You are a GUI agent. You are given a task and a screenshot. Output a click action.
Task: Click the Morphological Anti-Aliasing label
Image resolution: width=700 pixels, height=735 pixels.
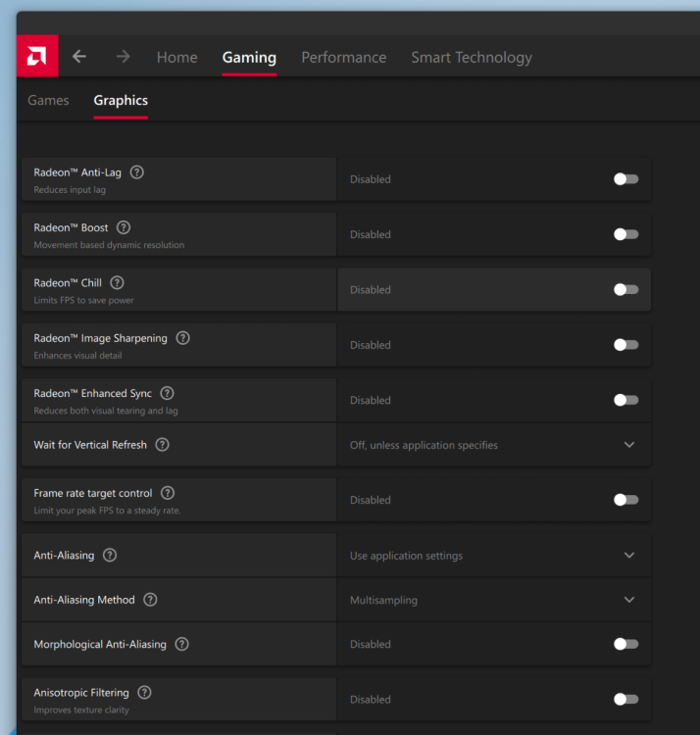tap(100, 645)
